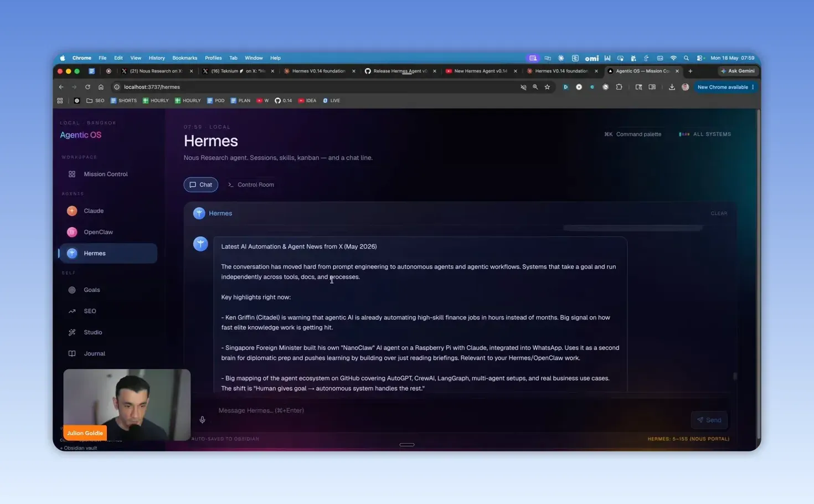814x504 pixels.
Task: Open the PLAN bookmark
Action: click(240, 101)
